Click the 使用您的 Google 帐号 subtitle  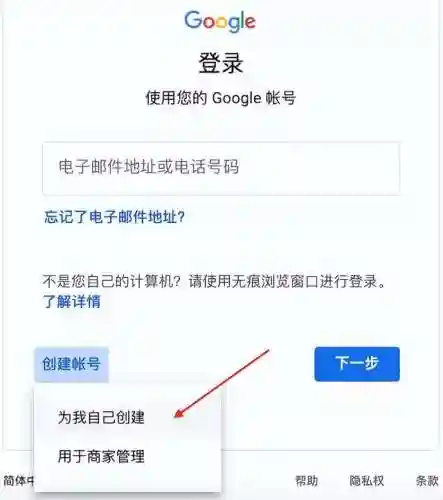[221, 98]
